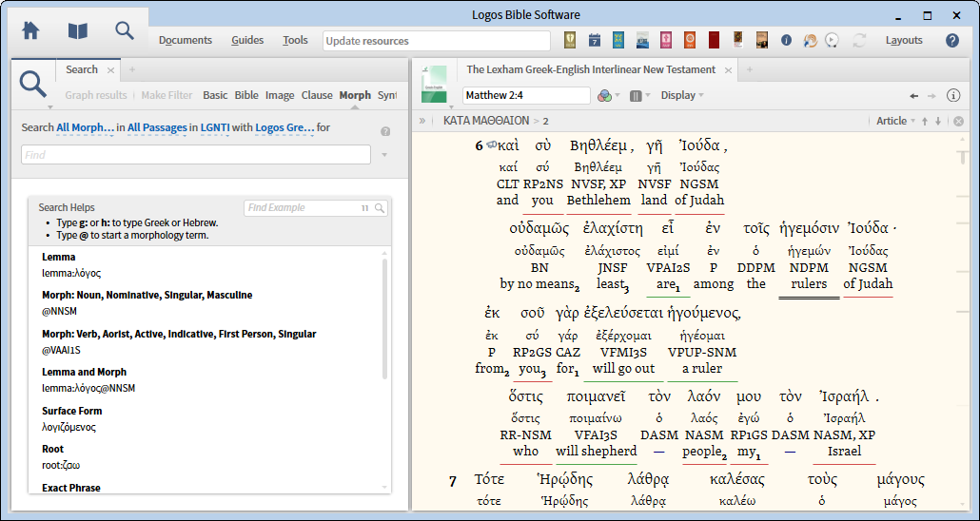Click the LGNTI resource link

pyautogui.click(x=215, y=127)
